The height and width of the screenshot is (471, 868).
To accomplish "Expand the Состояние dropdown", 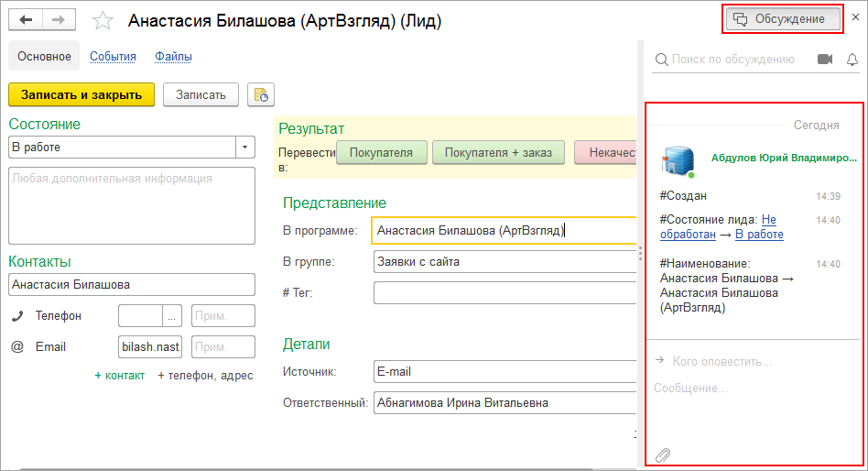I will tap(245, 147).
